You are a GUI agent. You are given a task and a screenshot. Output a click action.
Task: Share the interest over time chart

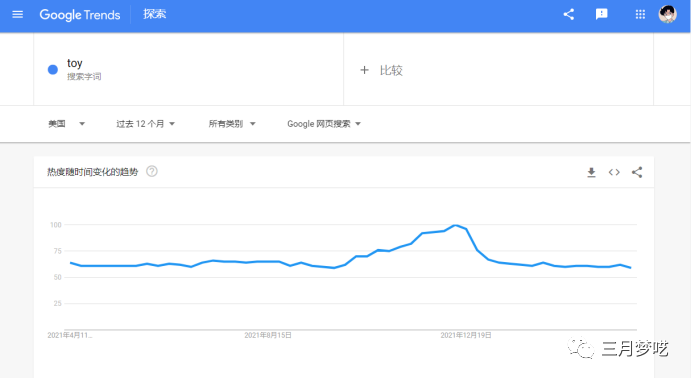pyautogui.click(x=637, y=172)
